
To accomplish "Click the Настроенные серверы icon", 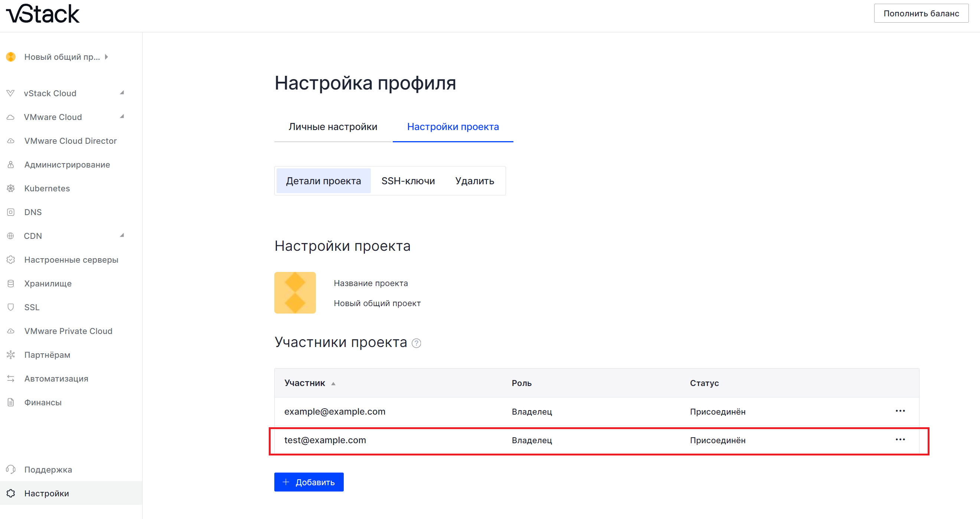I will (11, 260).
